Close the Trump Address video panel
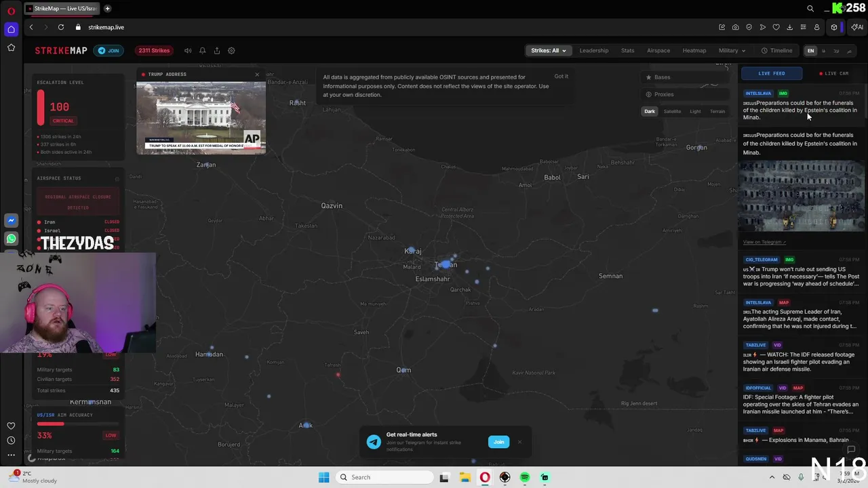868x488 pixels. coord(257,74)
